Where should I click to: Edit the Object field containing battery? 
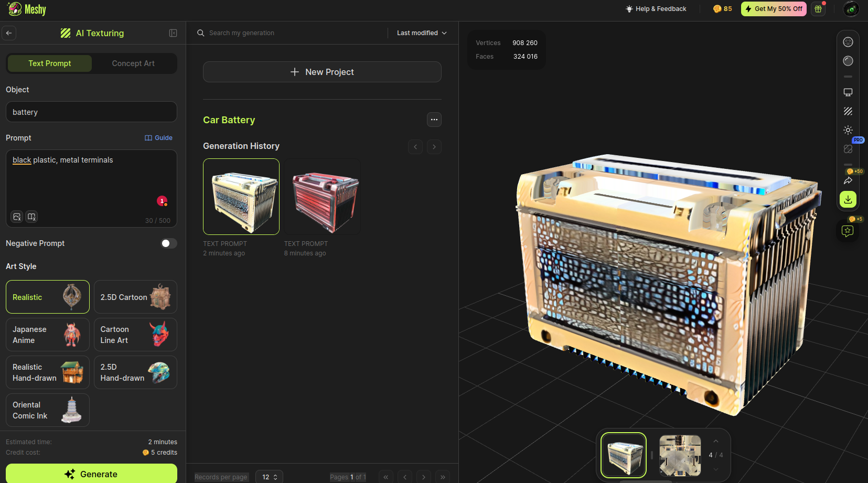pyautogui.click(x=91, y=112)
